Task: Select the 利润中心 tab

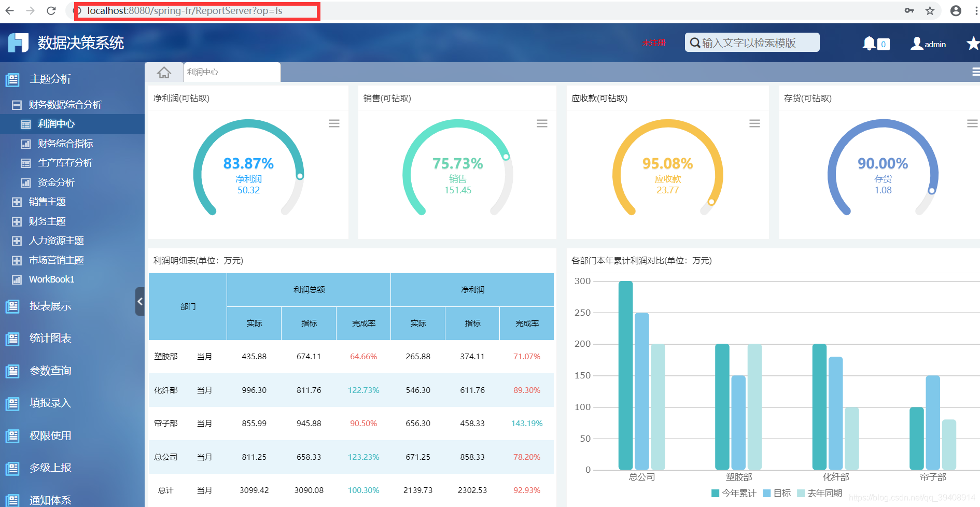Action: pyautogui.click(x=231, y=72)
